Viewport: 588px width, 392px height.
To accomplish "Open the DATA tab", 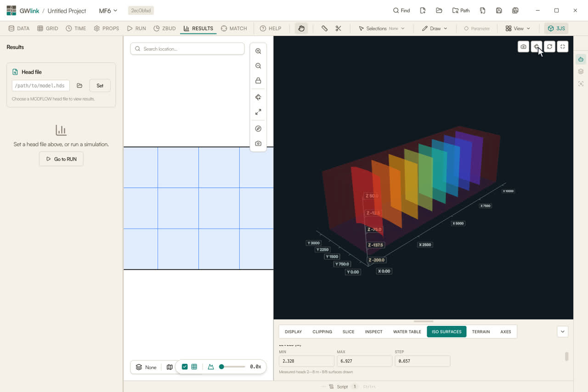I will coord(19,28).
